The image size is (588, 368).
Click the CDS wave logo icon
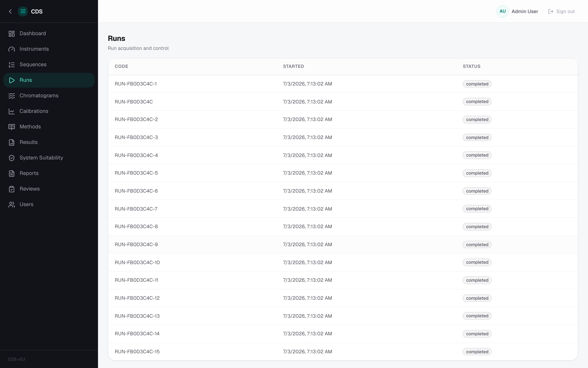coord(23,11)
